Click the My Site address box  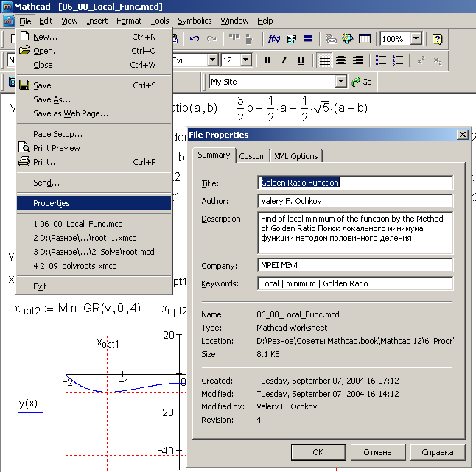pos(278,82)
